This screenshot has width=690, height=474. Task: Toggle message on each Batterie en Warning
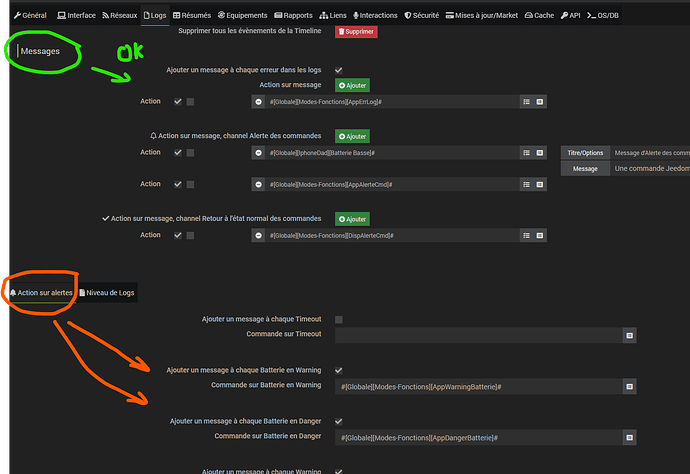pos(338,371)
